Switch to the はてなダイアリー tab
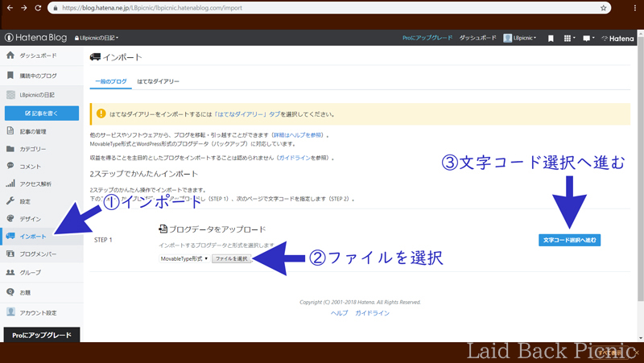Viewport: 644px width, 363px height. click(x=158, y=81)
